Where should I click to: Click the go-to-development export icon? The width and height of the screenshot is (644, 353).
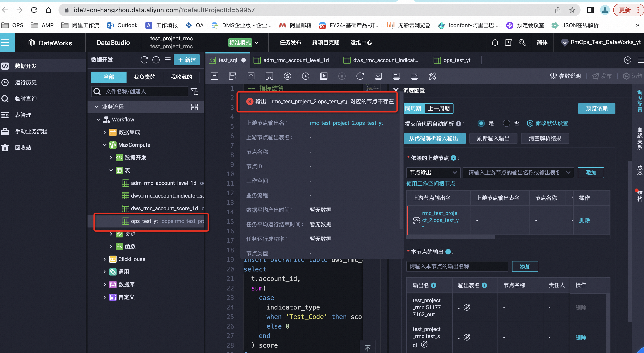click(415, 76)
